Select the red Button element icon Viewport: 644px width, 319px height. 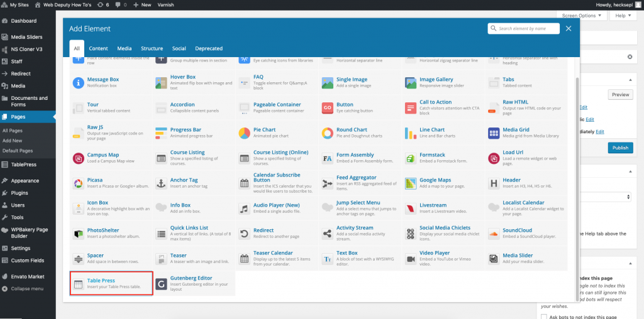pyautogui.click(x=327, y=108)
